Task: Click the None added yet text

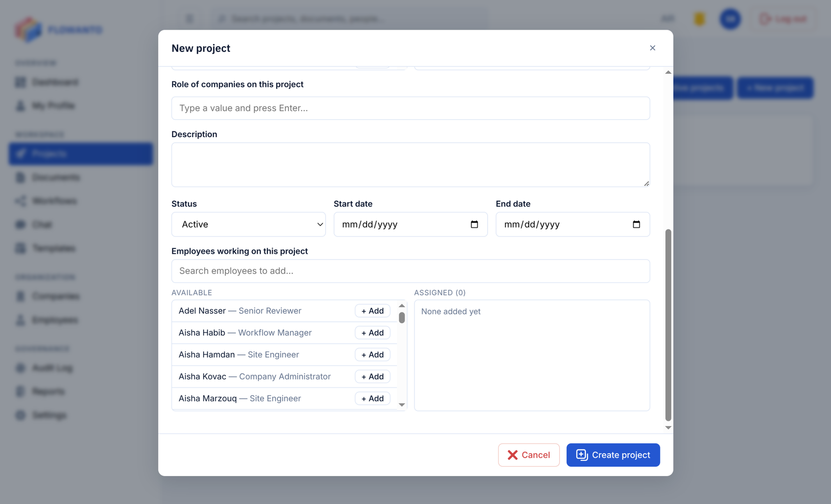Action: [451, 311]
